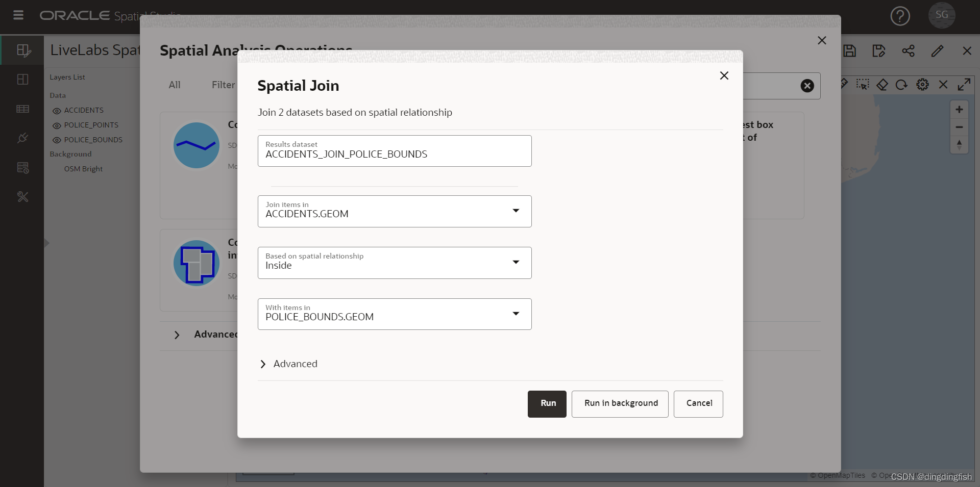Toggle visibility of POLICE_BOUNDS layer
The image size is (980, 487).
57,140
